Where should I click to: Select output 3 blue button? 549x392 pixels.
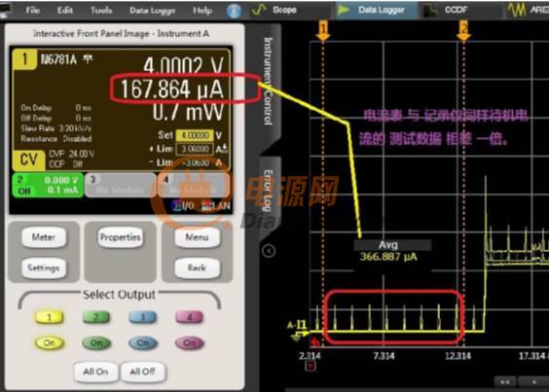142,317
